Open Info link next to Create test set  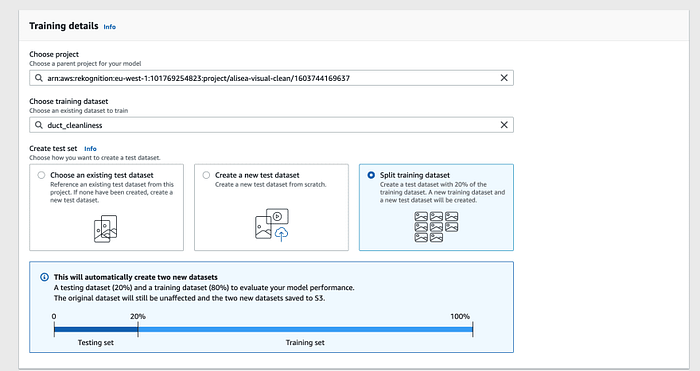point(90,149)
